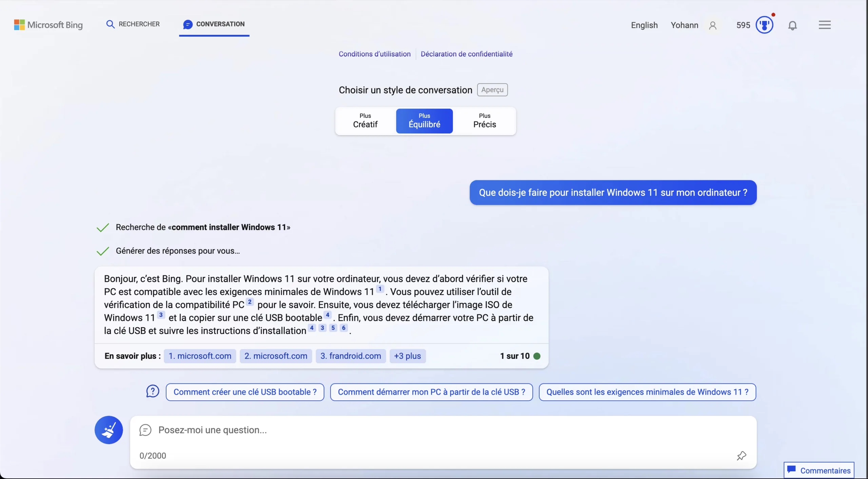Open the user profile avatar icon
Screen dimensions: 868x479
click(x=713, y=25)
